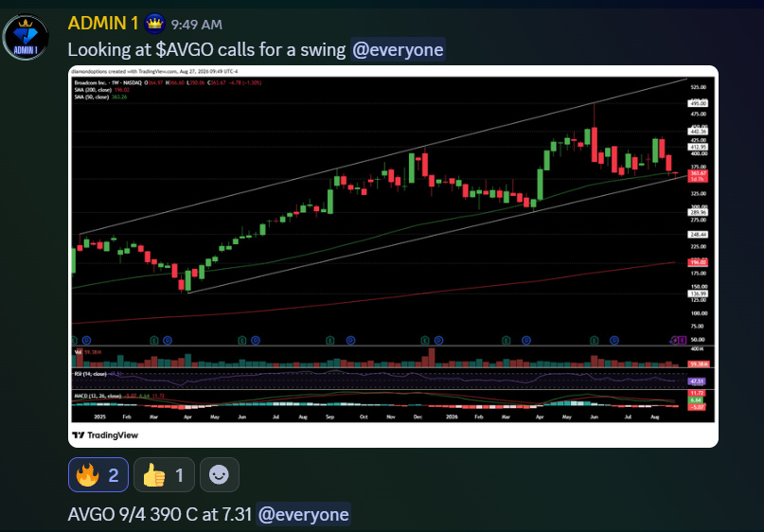764x532 pixels.
Task: Open the add reaction smiley picker
Action: pyautogui.click(x=220, y=474)
